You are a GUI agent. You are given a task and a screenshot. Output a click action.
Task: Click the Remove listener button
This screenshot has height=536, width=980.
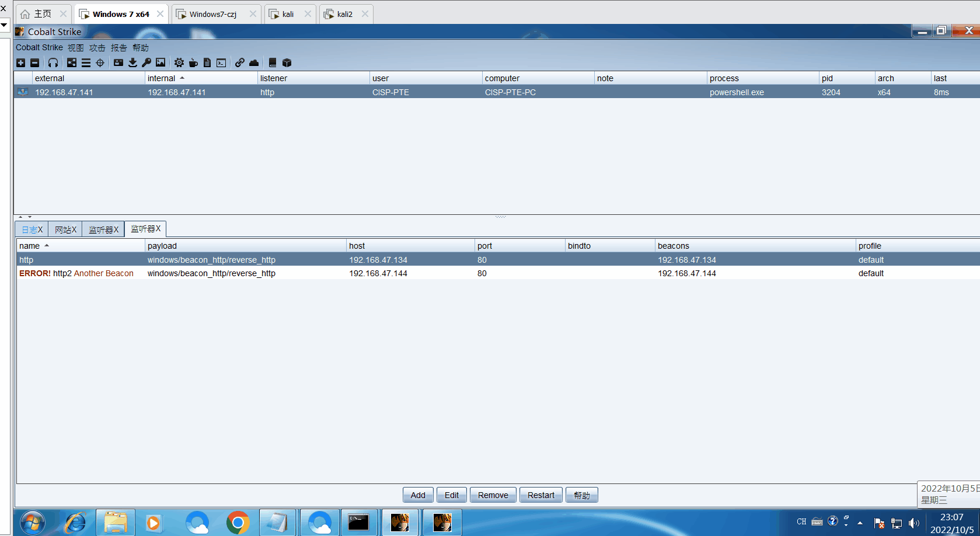pos(493,495)
